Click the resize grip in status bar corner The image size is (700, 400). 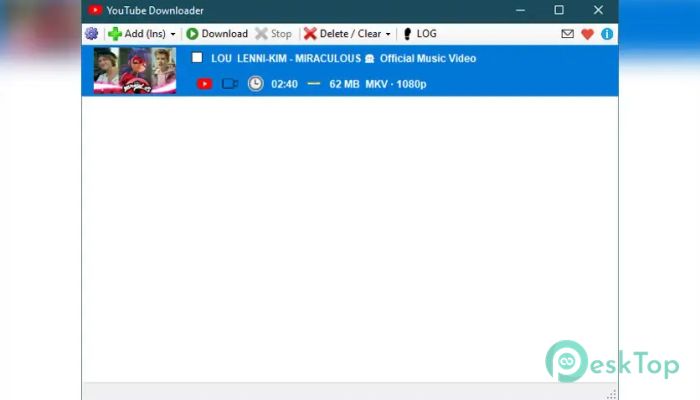click(x=611, y=394)
